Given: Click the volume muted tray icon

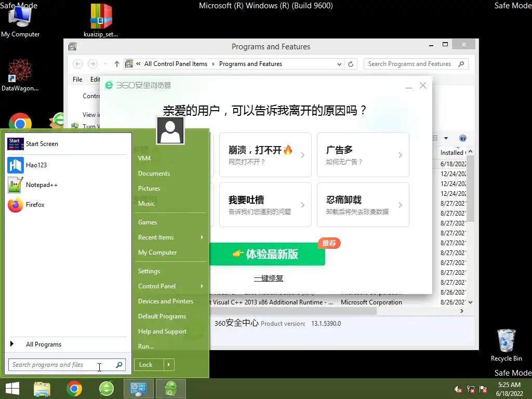Looking at the screenshot, I should (458, 389).
